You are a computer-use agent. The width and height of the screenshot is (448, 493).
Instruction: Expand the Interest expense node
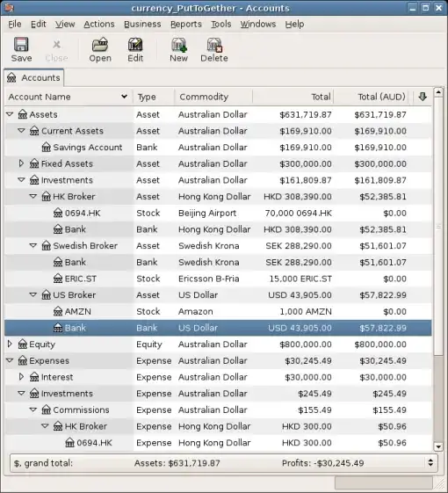[21, 377]
